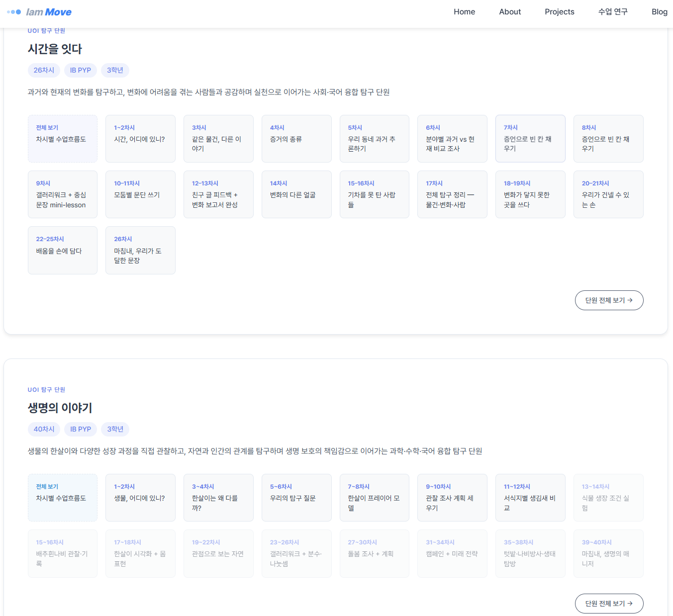
Task: Click the IB PYP tag under 생명의 이야기
Action: tap(81, 429)
